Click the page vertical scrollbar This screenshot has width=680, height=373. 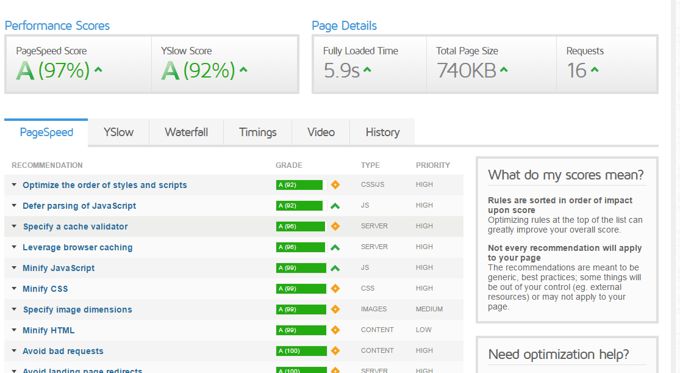[675, 186]
